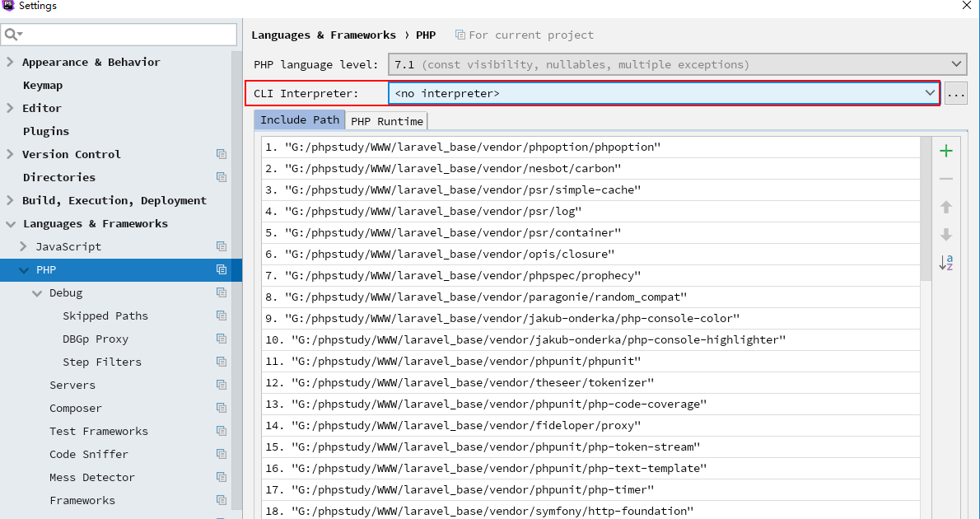
Task: Click Languages & Frameworks breadcrumb link
Action: point(323,35)
